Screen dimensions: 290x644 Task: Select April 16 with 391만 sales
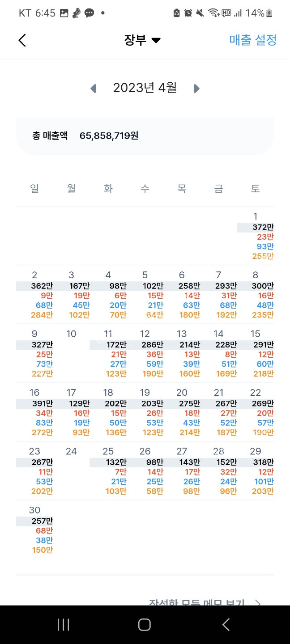click(x=34, y=412)
